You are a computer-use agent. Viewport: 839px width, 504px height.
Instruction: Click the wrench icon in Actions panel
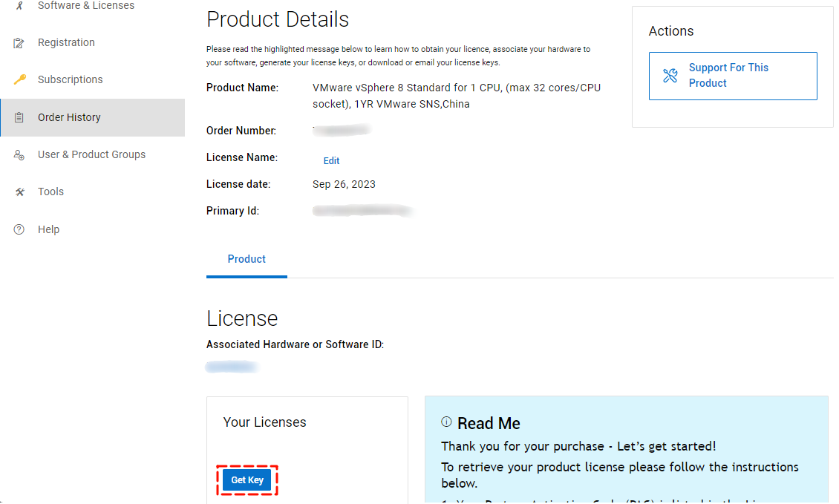(670, 76)
